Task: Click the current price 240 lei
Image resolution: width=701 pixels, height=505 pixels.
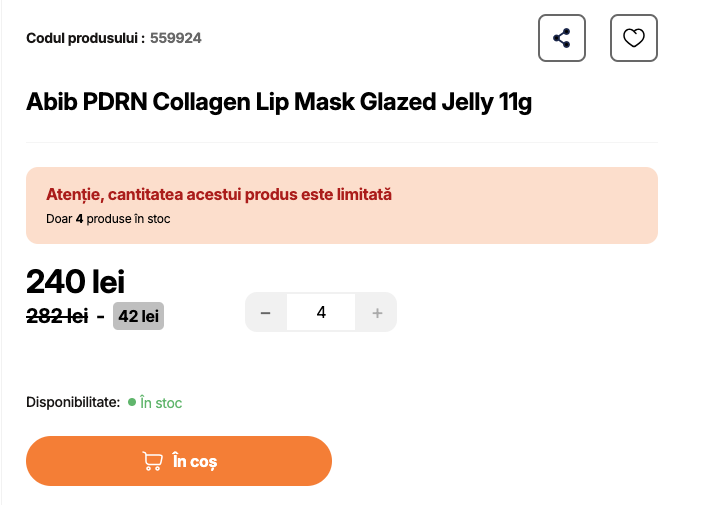Action: tap(75, 281)
